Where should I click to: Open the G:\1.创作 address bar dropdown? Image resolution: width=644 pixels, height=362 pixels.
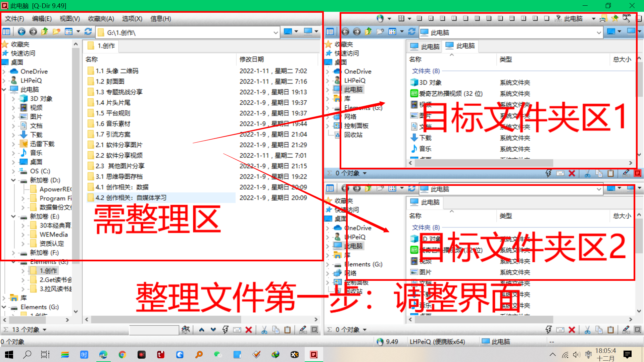pyautogui.click(x=276, y=33)
